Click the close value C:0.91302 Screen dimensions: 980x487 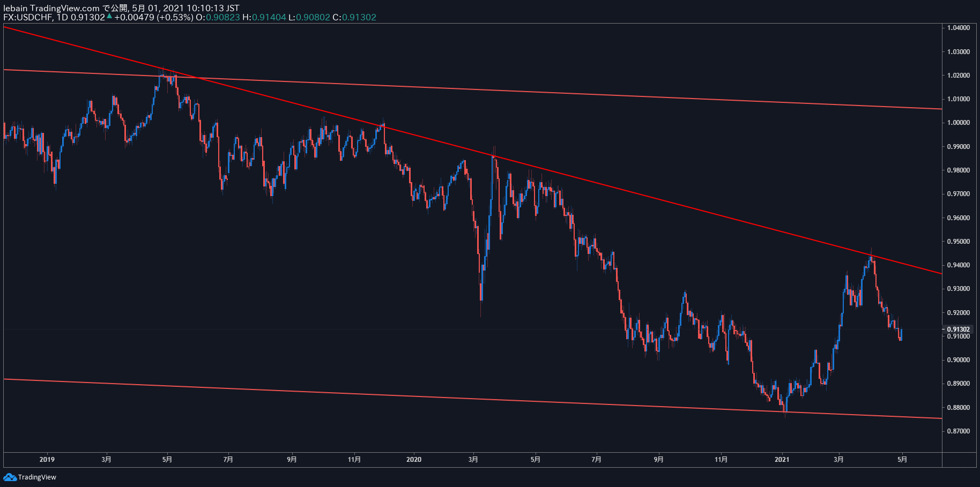tap(354, 17)
